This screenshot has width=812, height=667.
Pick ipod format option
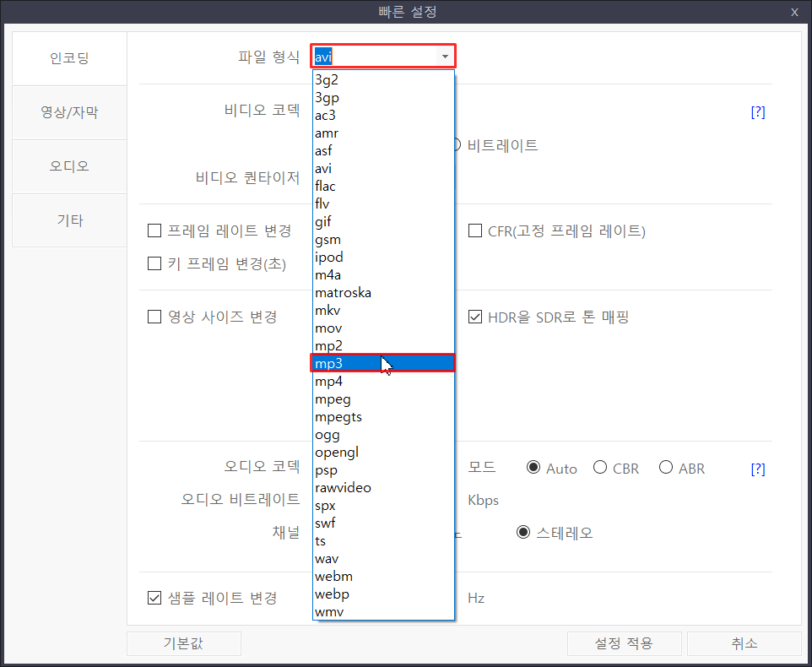pos(383,257)
